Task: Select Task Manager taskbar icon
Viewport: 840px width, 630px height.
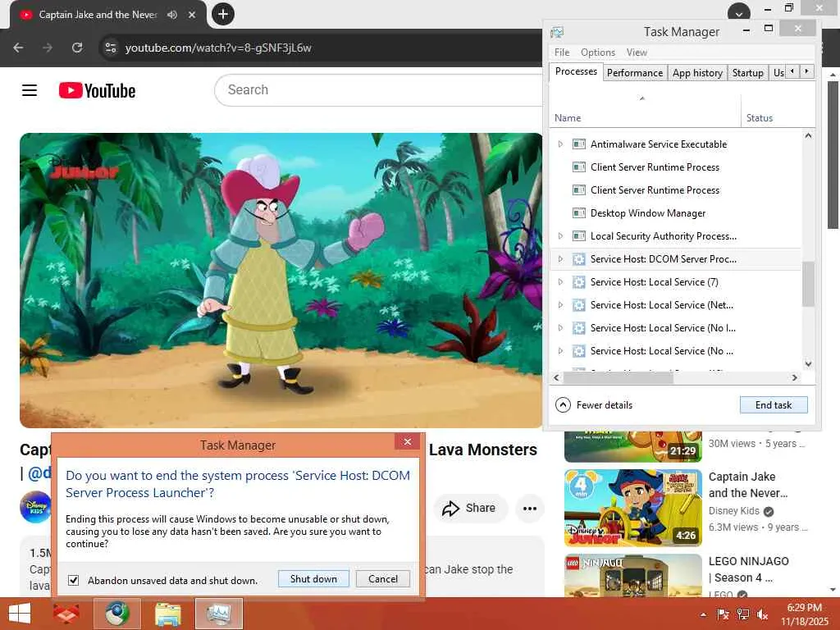Action: pyautogui.click(x=219, y=614)
